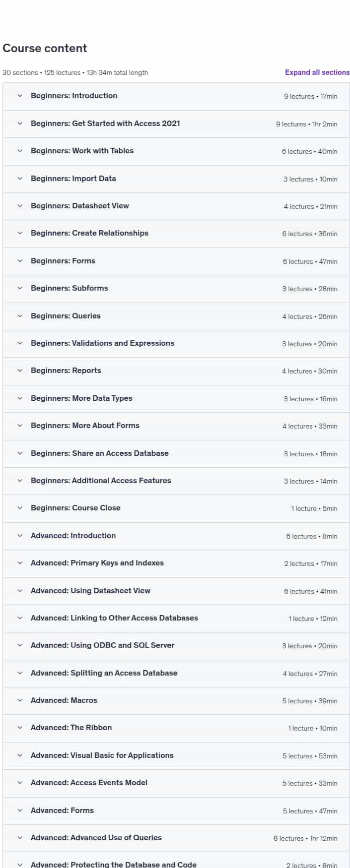This screenshot has height=868, width=350.
Task: Click chevron next to Beginners: Import Data
Action: point(20,179)
